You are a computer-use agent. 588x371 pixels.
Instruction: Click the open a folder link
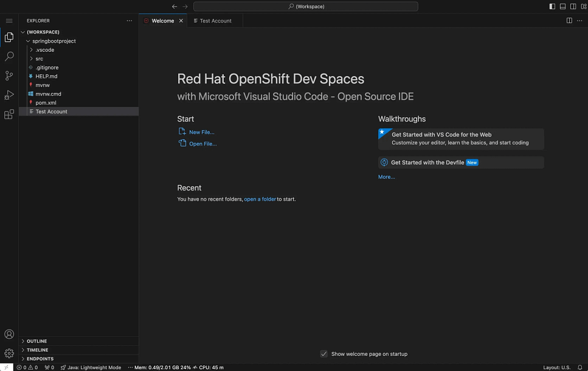pyautogui.click(x=260, y=199)
